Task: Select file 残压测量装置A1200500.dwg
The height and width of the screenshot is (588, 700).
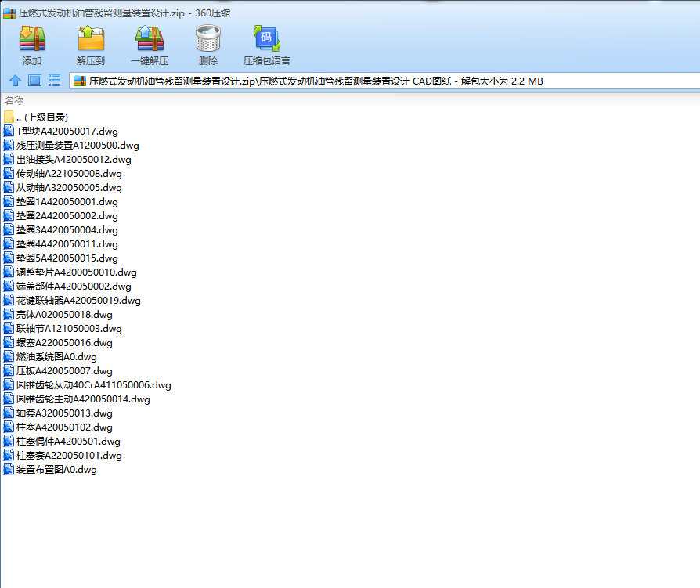Action: (x=71, y=145)
